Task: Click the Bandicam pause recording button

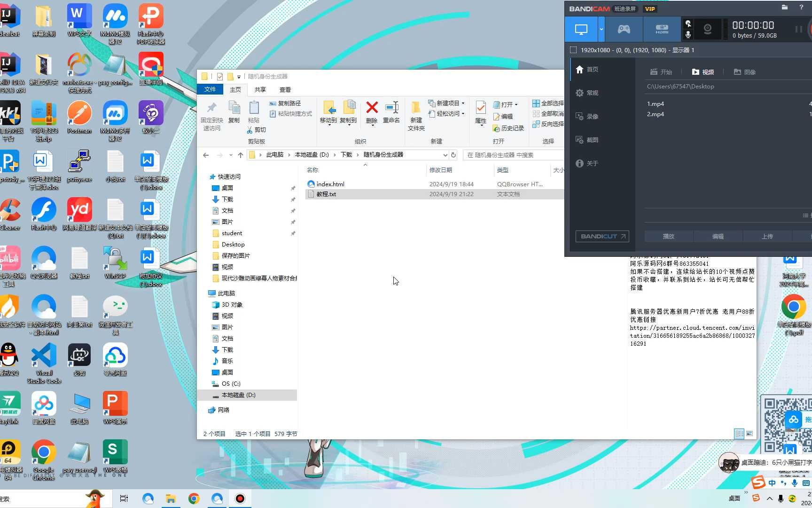Action: pos(798,29)
